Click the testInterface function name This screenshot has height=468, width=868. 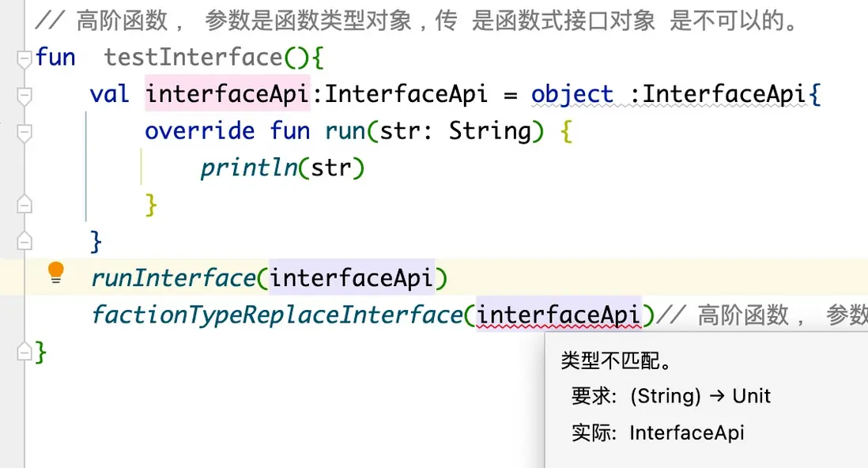click(x=193, y=58)
